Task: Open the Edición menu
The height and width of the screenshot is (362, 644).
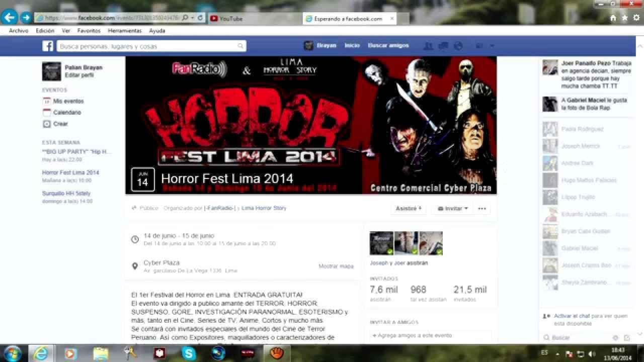Action: pos(45,31)
